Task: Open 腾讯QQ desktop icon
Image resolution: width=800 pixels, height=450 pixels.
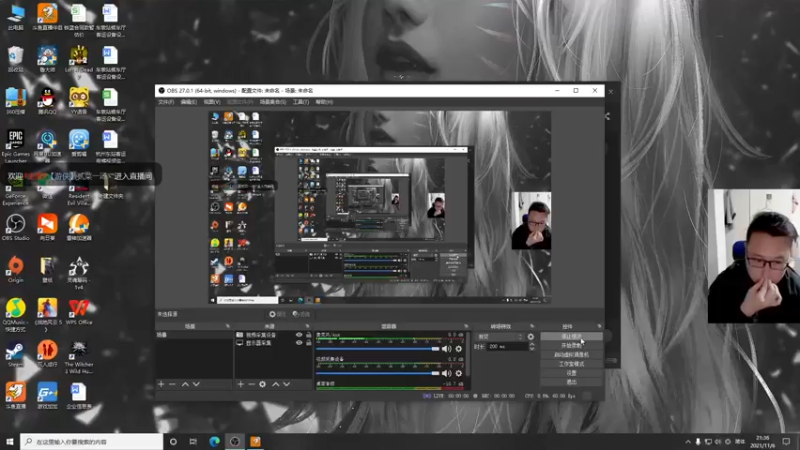Action: 47,101
